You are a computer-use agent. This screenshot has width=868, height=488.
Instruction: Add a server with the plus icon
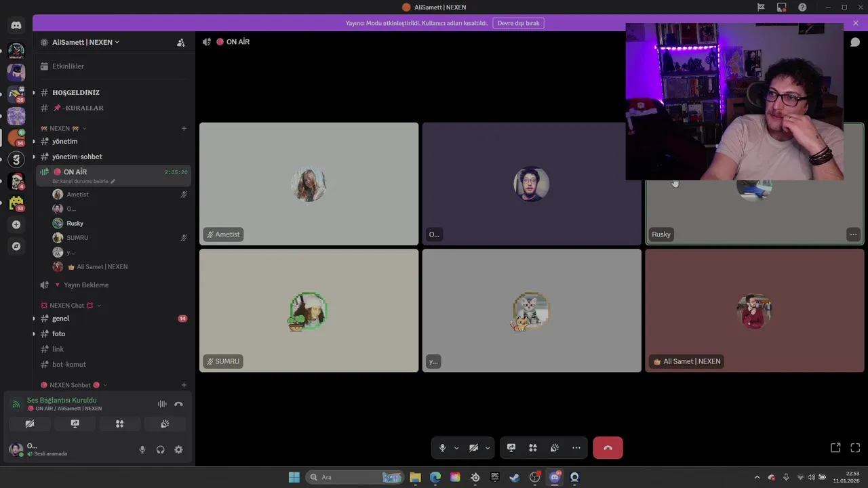[x=16, y=224]
